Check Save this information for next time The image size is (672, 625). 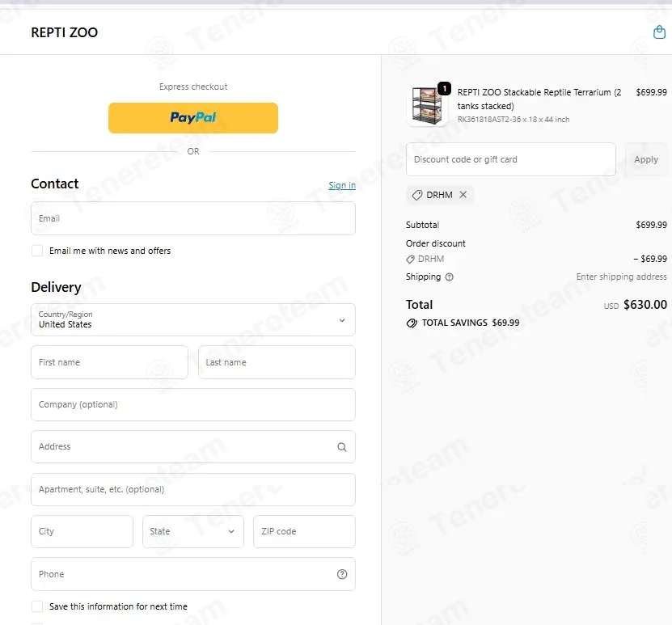click(37, 606)
